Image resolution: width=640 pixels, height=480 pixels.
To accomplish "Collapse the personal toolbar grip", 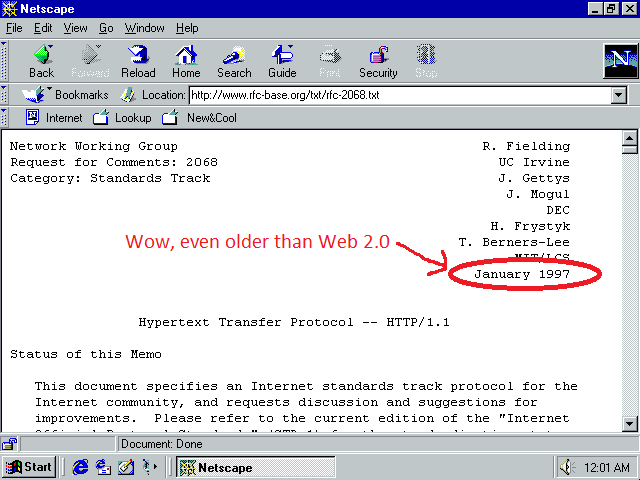I will pos(4,118).
